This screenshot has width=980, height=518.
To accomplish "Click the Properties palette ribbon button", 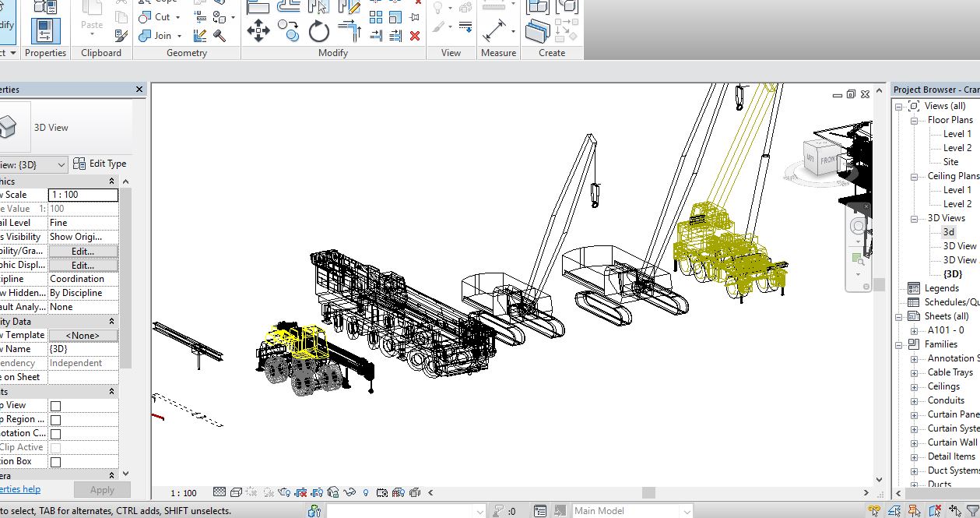I will coord(45,31).
